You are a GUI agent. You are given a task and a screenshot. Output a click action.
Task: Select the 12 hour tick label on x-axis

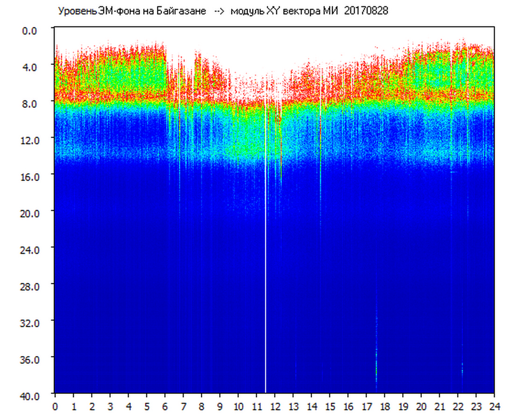point(275,406)
